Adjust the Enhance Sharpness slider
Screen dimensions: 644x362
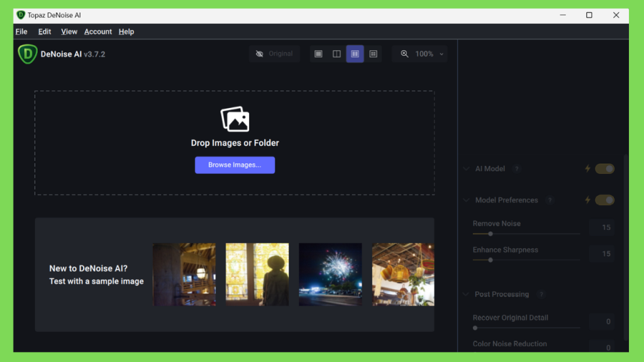click(491, 260)
